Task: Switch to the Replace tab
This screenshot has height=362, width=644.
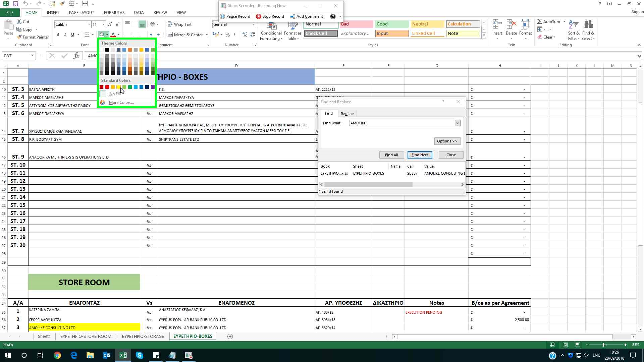Action: point(347,114)
